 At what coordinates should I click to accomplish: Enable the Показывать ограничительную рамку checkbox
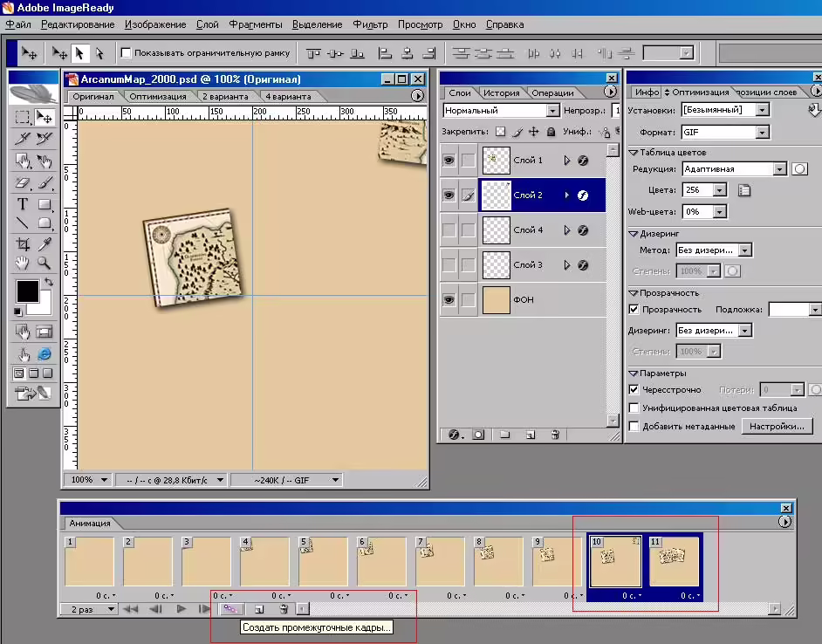point(126,52)
